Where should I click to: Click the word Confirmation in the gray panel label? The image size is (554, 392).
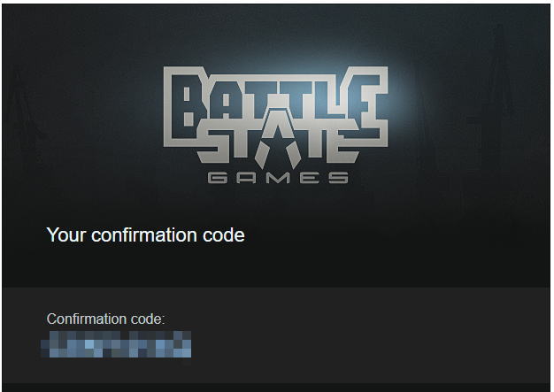click(87, 319)
